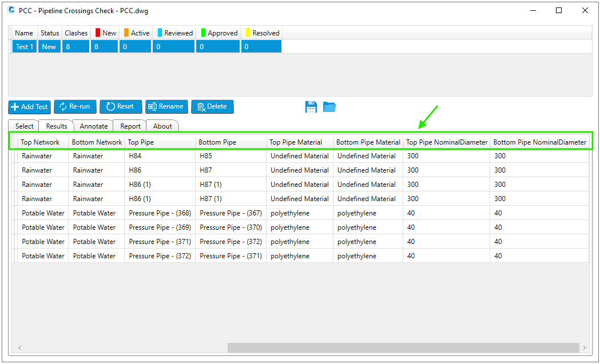Switch to the Report tab
The image size is (600, 364).
tap(130, 126)
